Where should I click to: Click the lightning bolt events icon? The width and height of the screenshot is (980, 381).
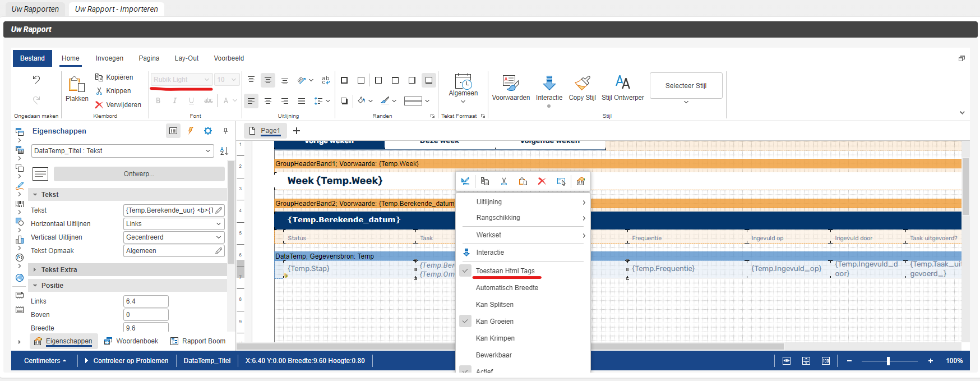[191, 131]
